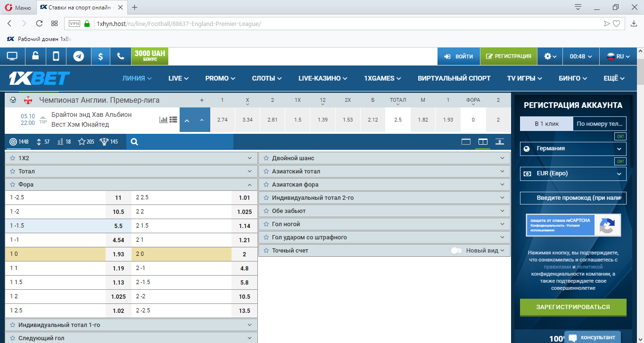Viewport: 644px width, 343px height.
Task: Click the collapse-all markets upload icon
Action: coord(500,141)
